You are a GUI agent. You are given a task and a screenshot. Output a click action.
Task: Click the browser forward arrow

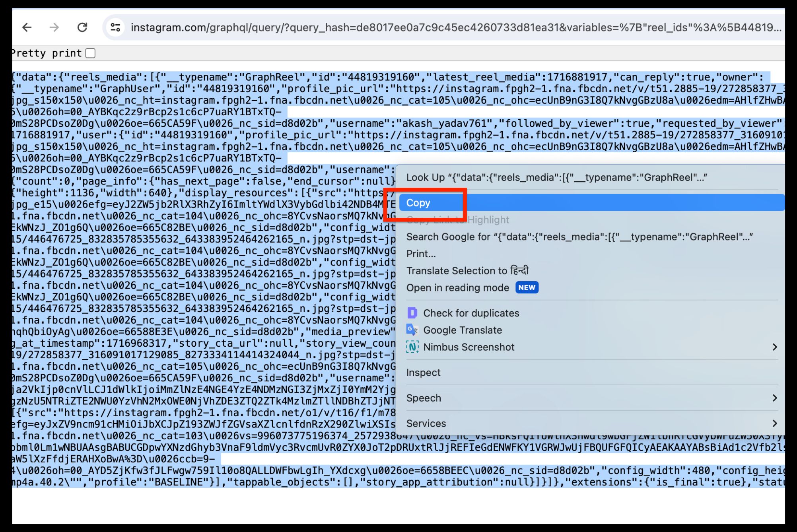[54, 27]
